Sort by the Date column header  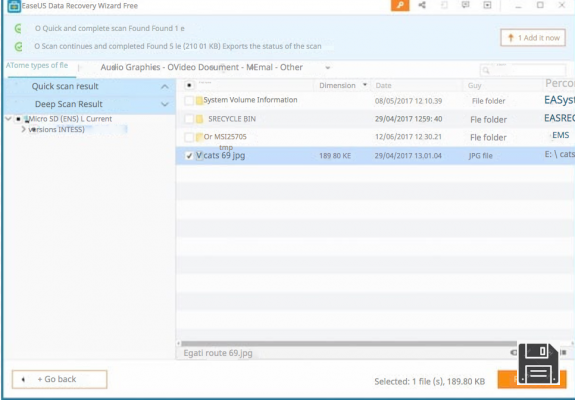tap(383, 85)
